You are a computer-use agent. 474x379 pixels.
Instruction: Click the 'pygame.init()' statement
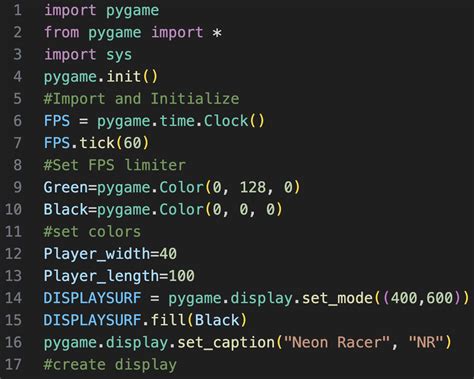(x=101, y=77)
